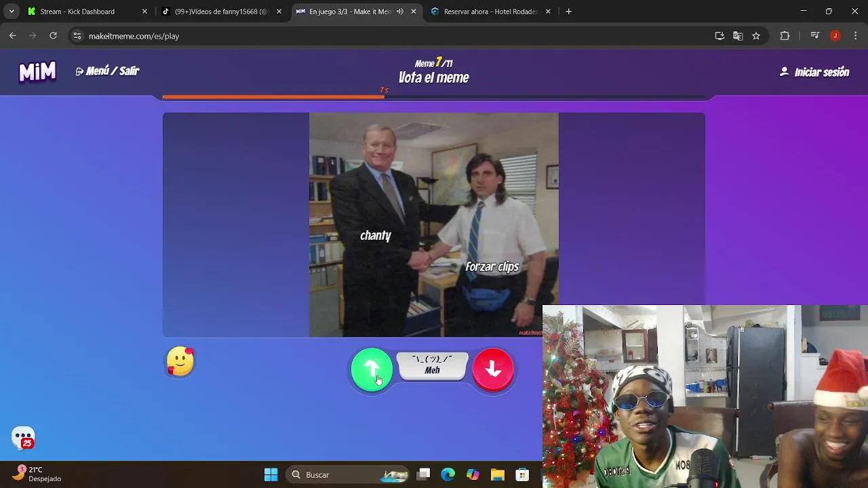Viewport: 868px width, 488px height.
Task: Go back in browser history
Action: [12, 36]
